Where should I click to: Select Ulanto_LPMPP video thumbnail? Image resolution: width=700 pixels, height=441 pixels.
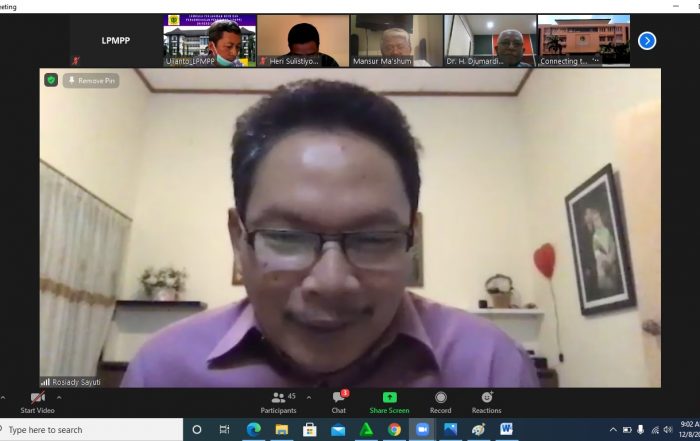[x=209, y=41]
